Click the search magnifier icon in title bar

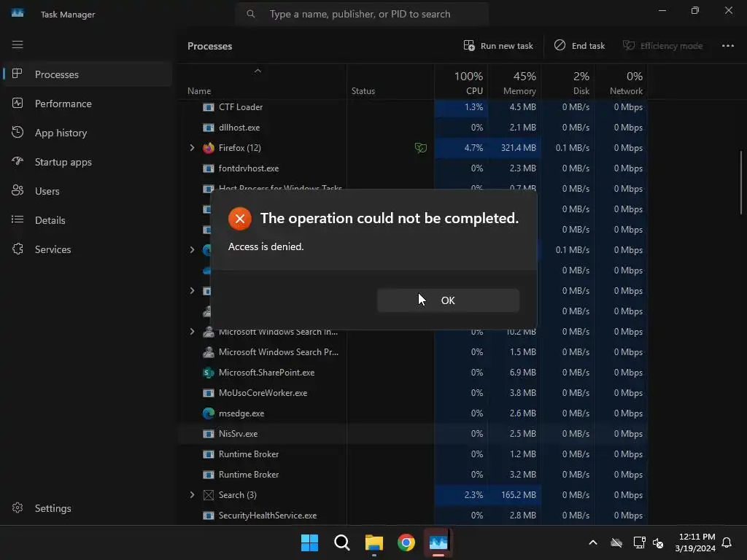[x=251, y=15]
